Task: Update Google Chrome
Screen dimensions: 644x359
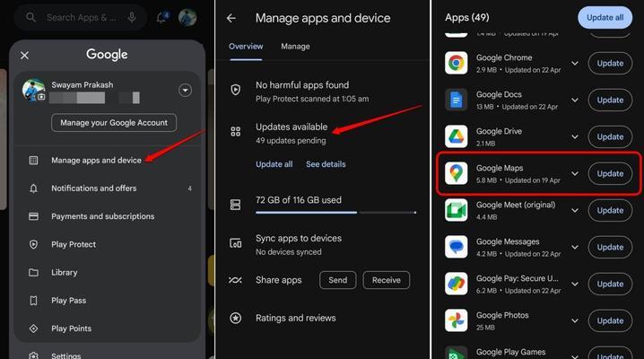Action: (x=610, y=63)
